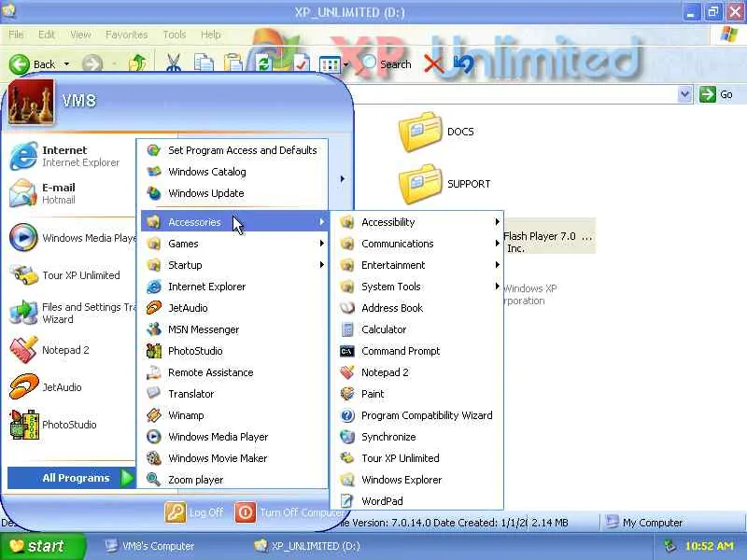The image size is (747, 560).
Task: Open WordPad
Action: 417,500
